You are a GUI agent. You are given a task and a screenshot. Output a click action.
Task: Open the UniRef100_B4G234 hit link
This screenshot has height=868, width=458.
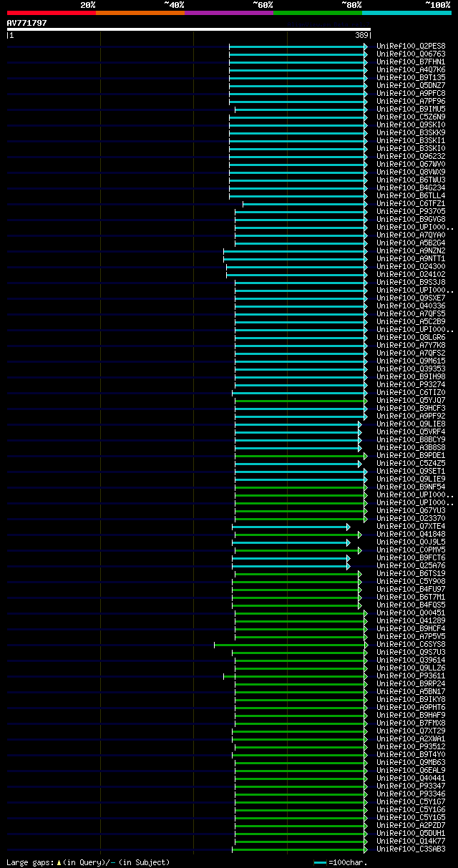pyautogui.click(x=411, y=188)
